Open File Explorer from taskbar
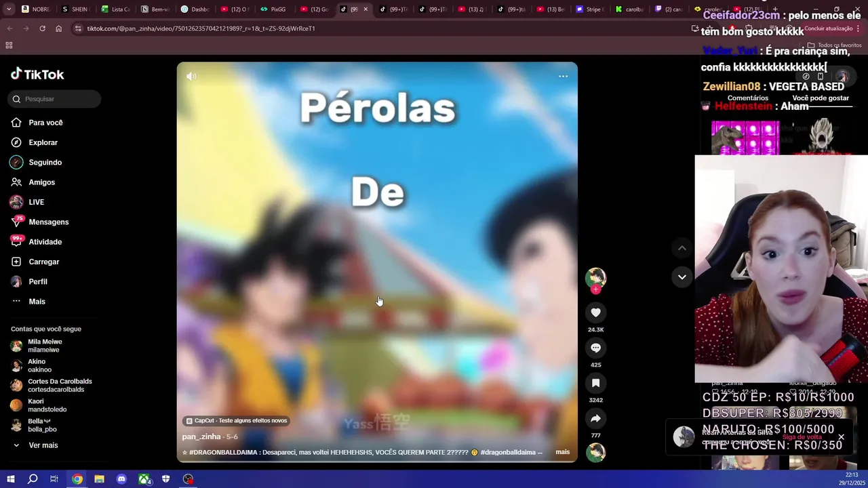 [x=99, y=479]
